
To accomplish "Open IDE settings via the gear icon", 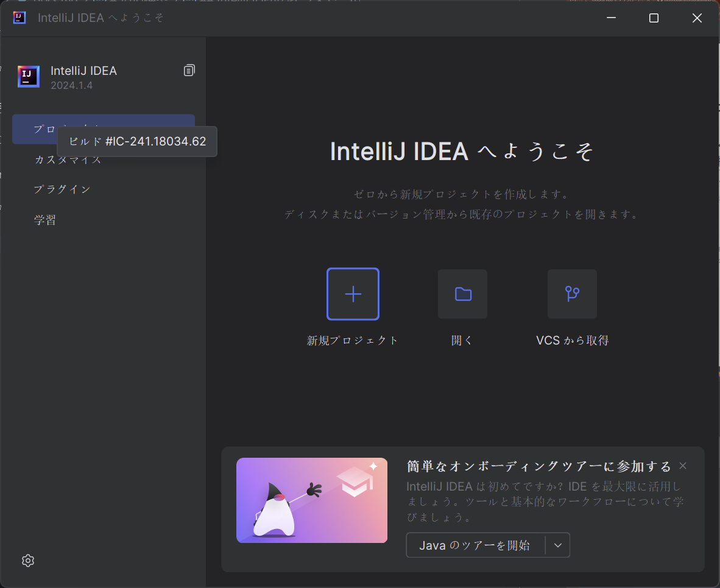I will point(27,560).
